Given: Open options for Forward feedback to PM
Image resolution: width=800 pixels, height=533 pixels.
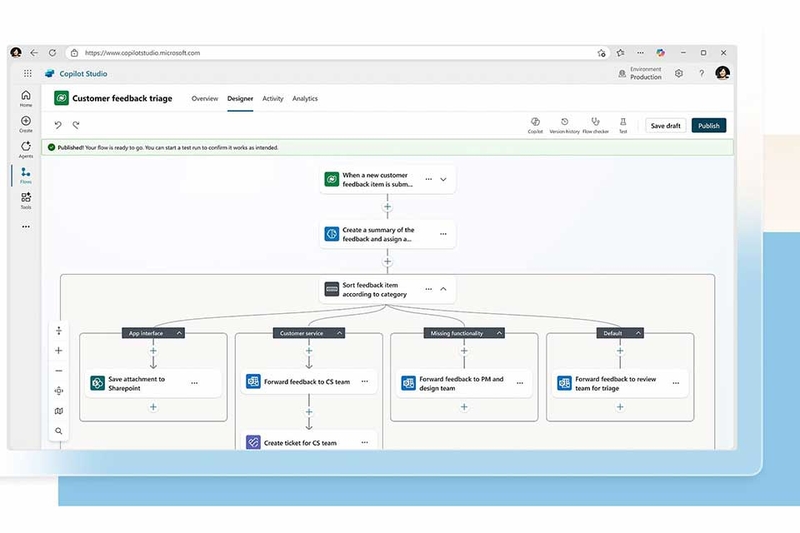Looking at the screenshot, I should pyautogui.click(x=520, y=383).
